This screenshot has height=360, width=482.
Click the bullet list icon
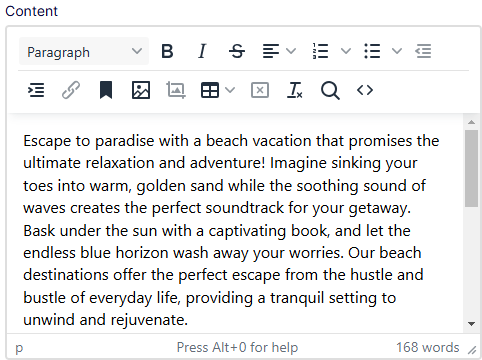372,51
